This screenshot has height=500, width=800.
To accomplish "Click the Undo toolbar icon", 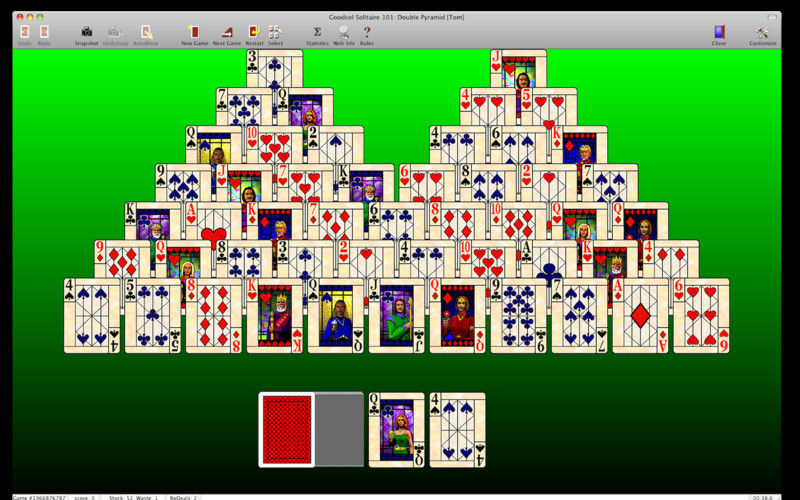I will click(x=24, y=32).
